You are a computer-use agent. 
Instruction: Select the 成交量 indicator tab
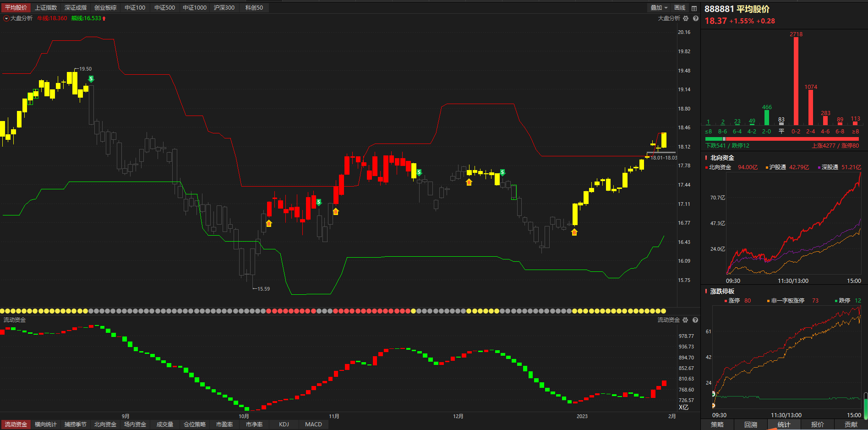pyautogui.click(x=165, y=424)
